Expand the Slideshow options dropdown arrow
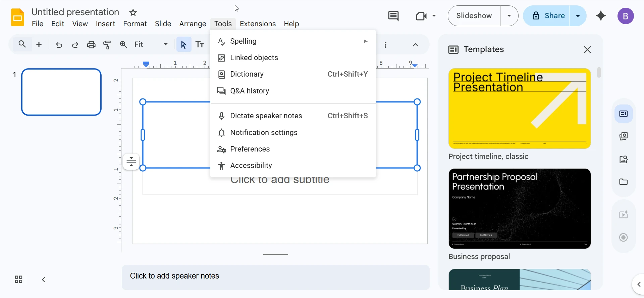Screen dimensions: 644x298 tap(509, 16)
